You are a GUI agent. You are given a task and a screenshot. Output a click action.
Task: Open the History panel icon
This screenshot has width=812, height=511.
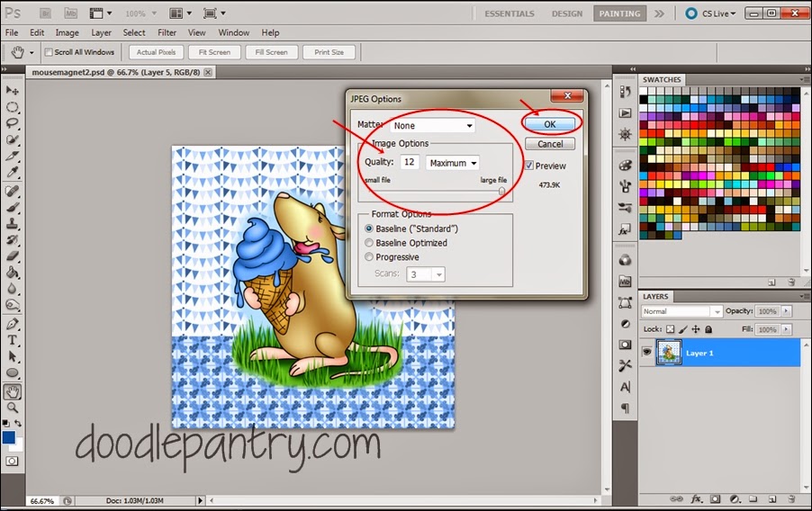pos(625,92)
